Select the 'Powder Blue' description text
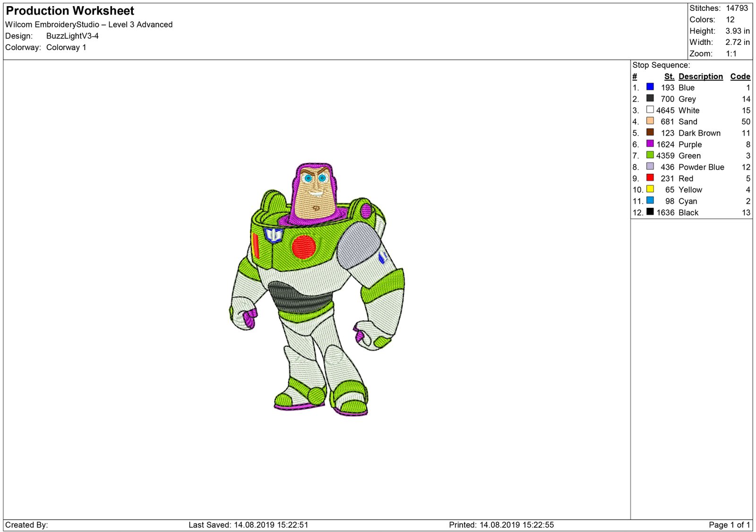 pos(701,167)
